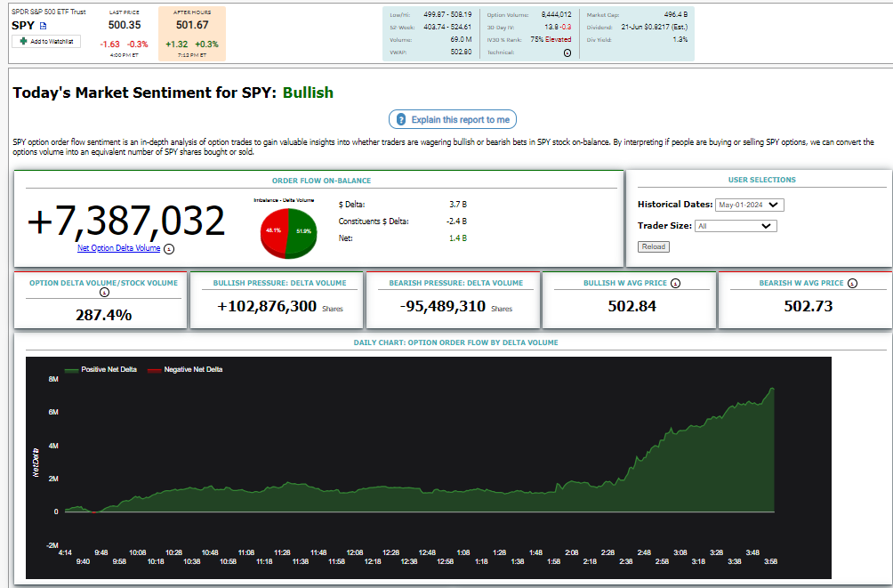
Task: Click the After Hours price 501.67
Action: 192,25
